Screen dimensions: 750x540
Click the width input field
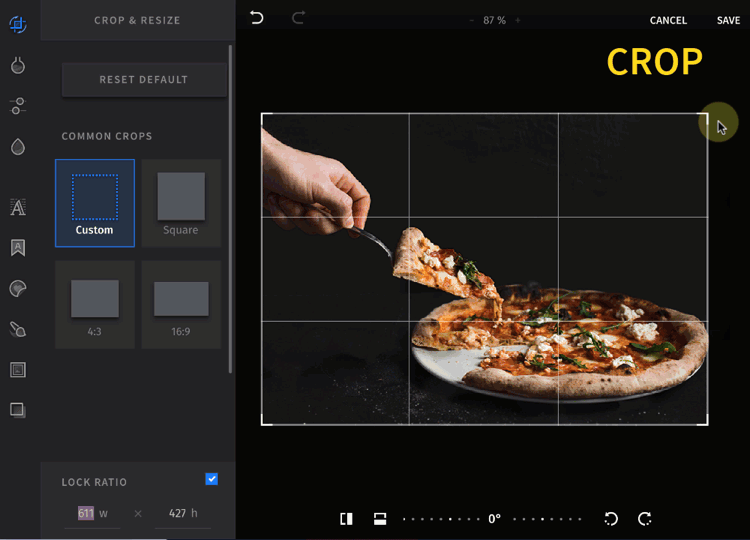[92, 514]
